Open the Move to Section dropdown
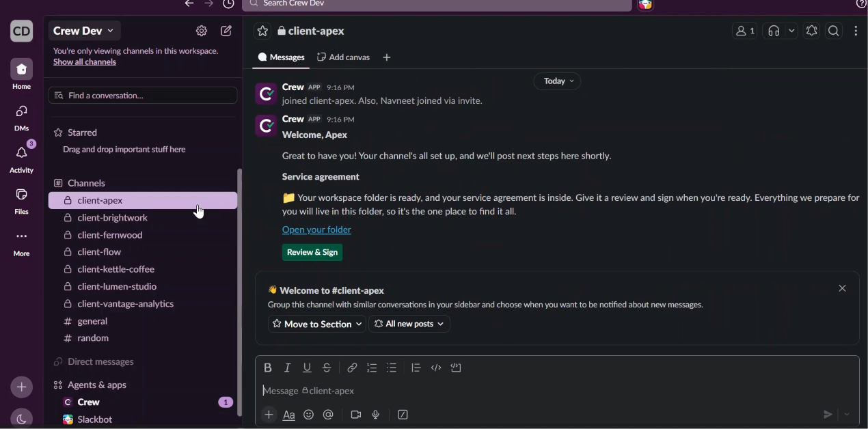This screenshot has height=429, width=868. (x=317, y=324)
